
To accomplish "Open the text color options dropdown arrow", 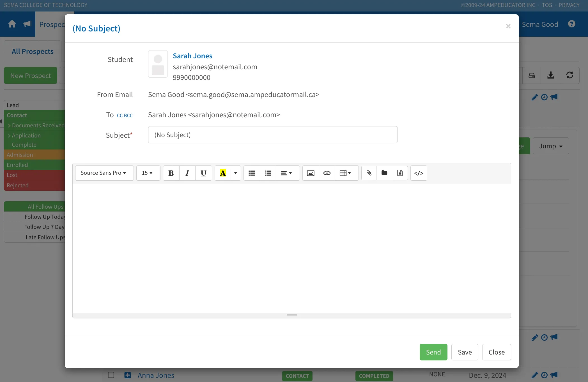I will tap(236, 173).
